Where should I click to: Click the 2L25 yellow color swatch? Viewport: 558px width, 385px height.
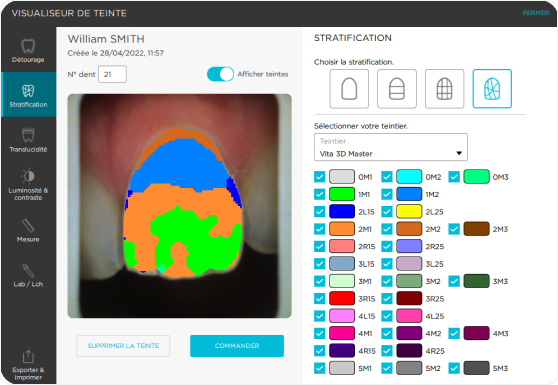(409, 212)
